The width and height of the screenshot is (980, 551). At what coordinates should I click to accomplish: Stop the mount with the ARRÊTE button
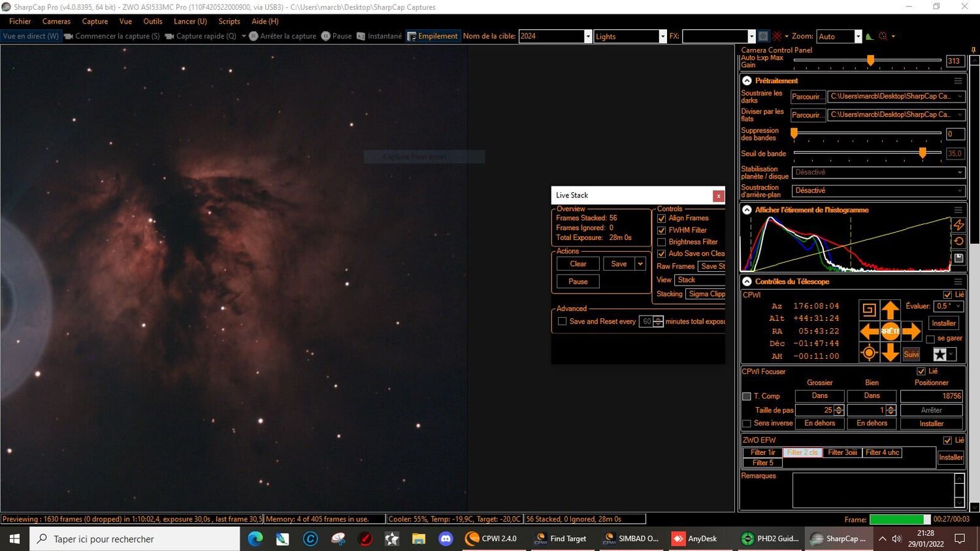(890, 331)
